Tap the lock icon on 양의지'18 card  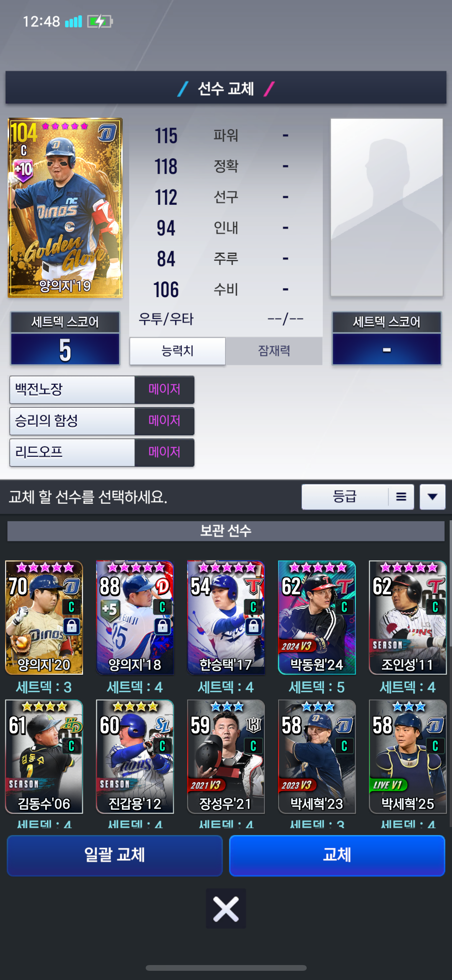162,626
